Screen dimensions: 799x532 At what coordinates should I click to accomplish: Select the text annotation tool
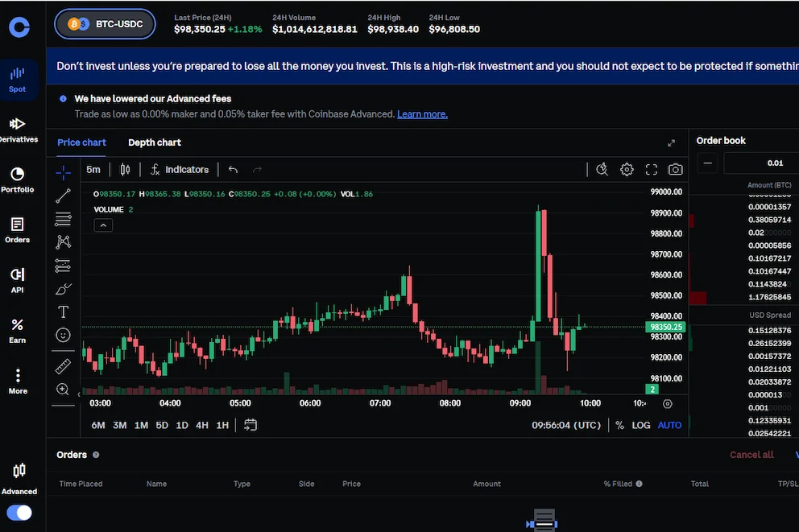coord(63,312)
